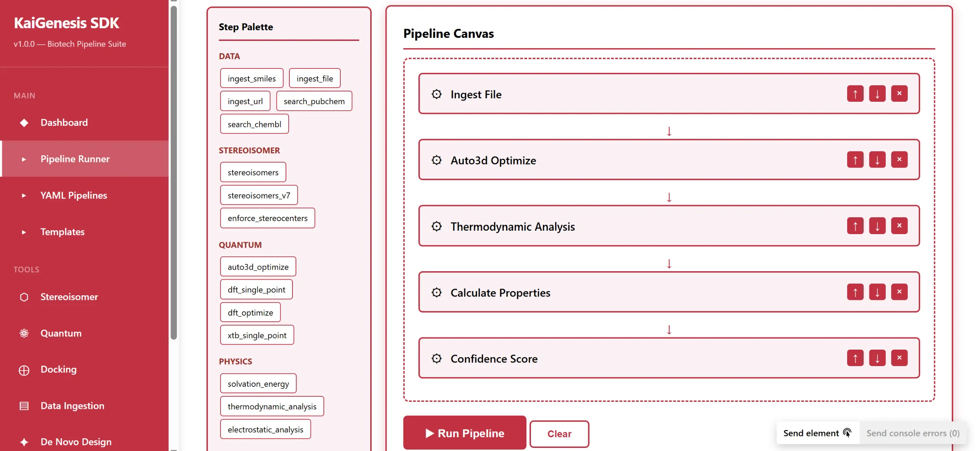Move Ingest File step down
Image resolution: width=980 pixels, height=451 pixels.
877,93
